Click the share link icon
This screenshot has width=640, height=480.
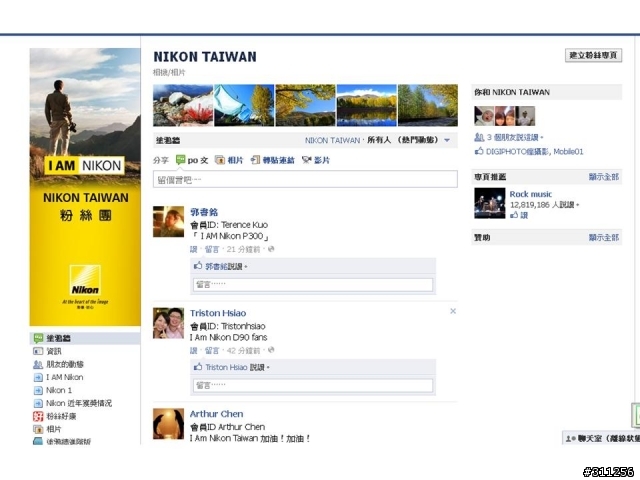255,160
